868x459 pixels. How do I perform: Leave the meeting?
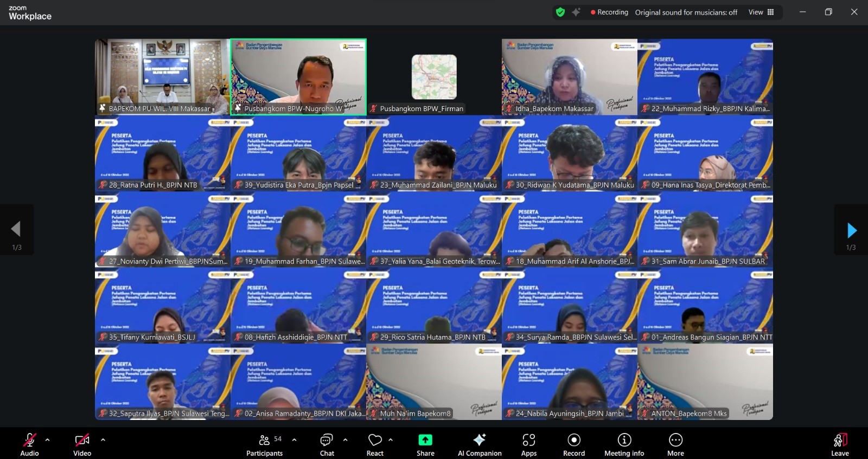point(840,444)
